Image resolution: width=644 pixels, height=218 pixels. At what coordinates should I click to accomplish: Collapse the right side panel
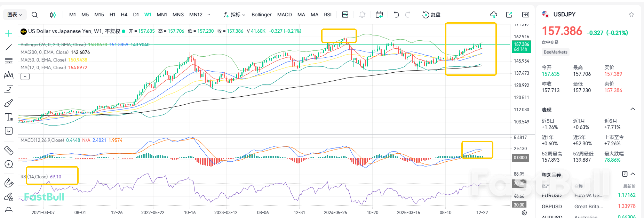[x=525, y=15]
